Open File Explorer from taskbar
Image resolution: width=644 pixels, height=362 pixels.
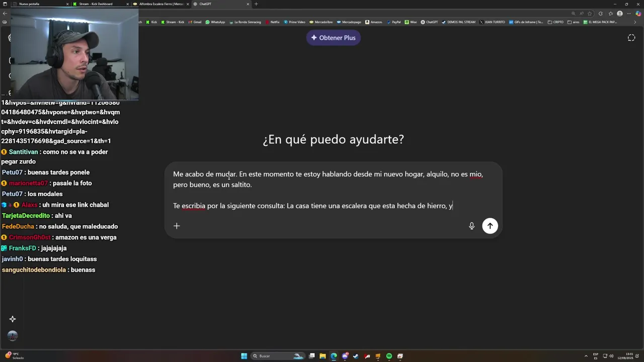pos(323,356)
